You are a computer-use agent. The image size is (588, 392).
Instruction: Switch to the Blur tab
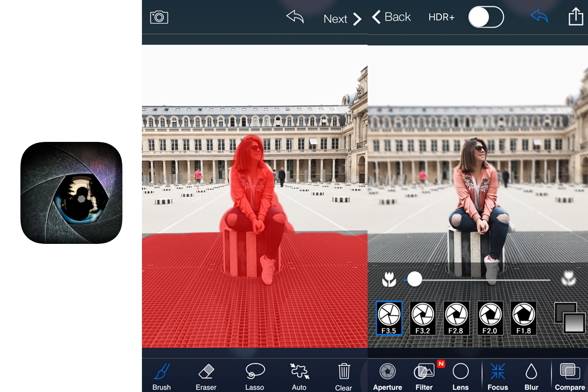[531, 376]
